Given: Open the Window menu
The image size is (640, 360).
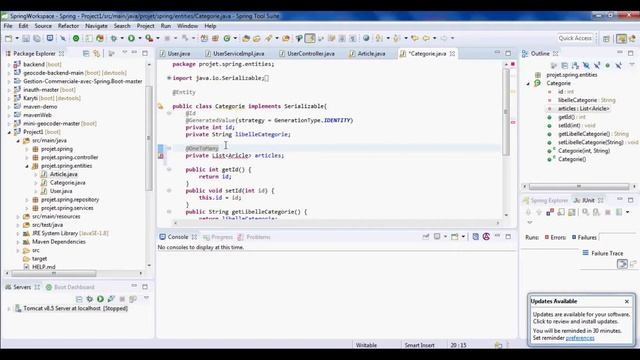Looking at the screenshot, I should coord(187,26).
